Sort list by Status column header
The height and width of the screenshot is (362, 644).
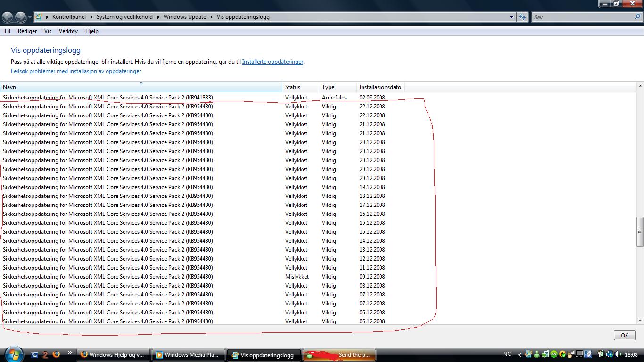[301, 87]
